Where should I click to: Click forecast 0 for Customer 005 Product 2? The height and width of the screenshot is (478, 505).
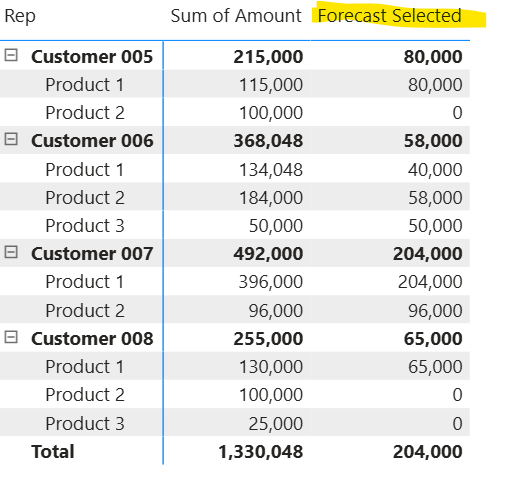point(457,112)
